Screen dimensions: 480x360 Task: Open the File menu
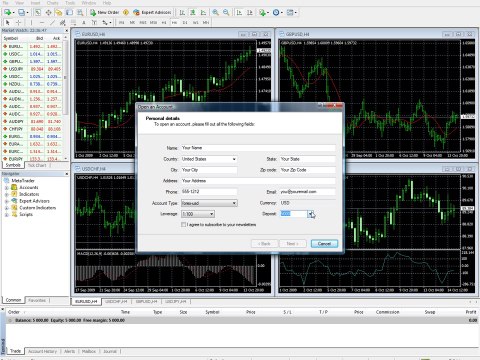(6, 3)
